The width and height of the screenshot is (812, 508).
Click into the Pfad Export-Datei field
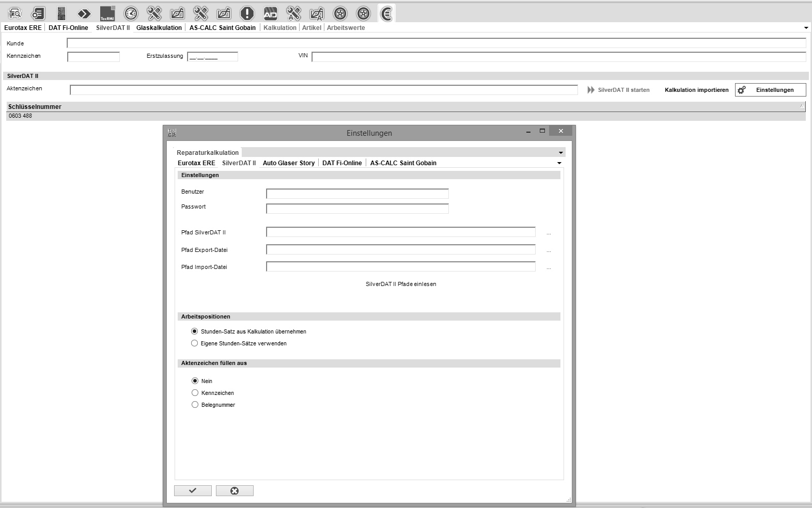point(401,249)
